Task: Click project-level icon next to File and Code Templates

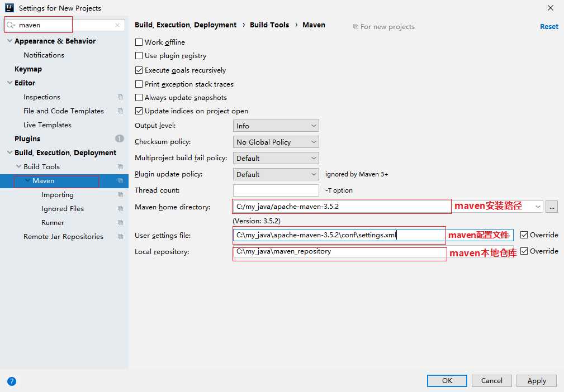Action: pyautogui.click(x=121, y=111)
